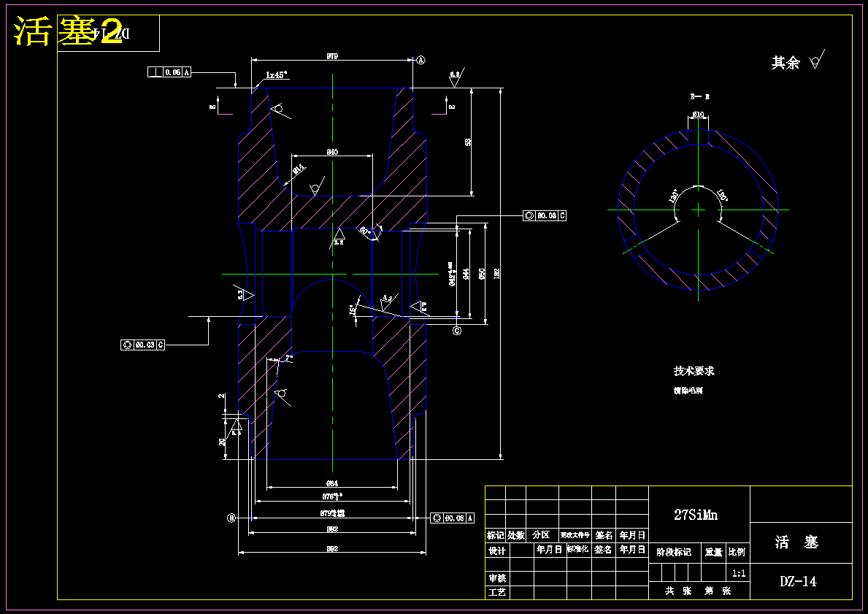The width and height of the screenshot is (868, 614).
Task: Click the datum B circle marker
Action: 232,518
